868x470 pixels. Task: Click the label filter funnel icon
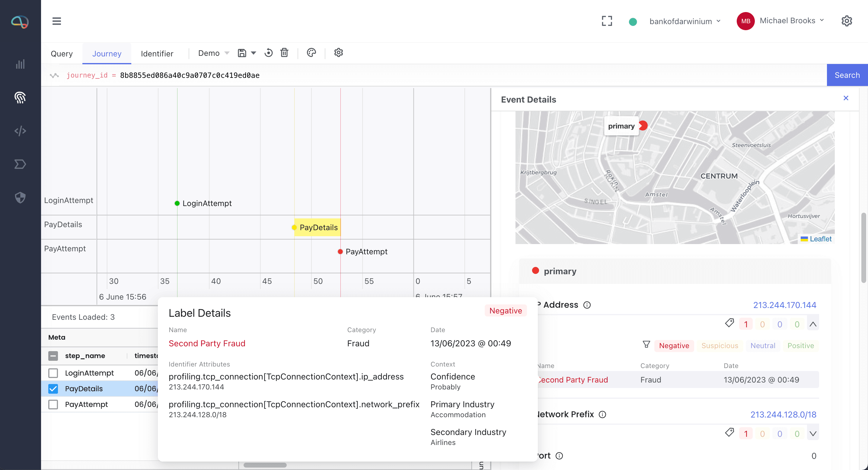click(646, 345)
